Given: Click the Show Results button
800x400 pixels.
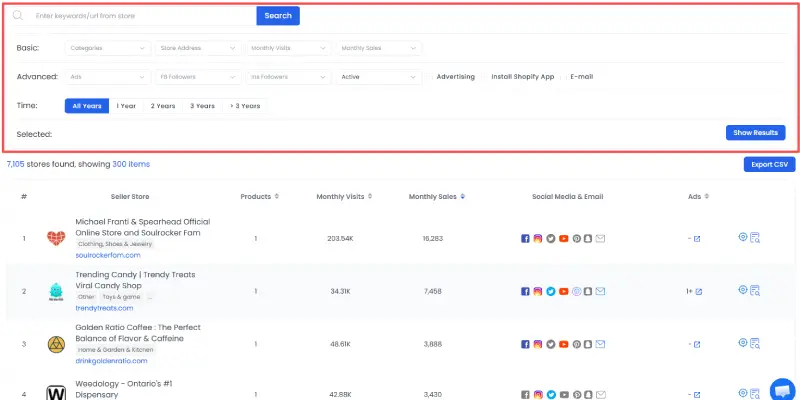Looking at the screenshot, I should [756, 133].
